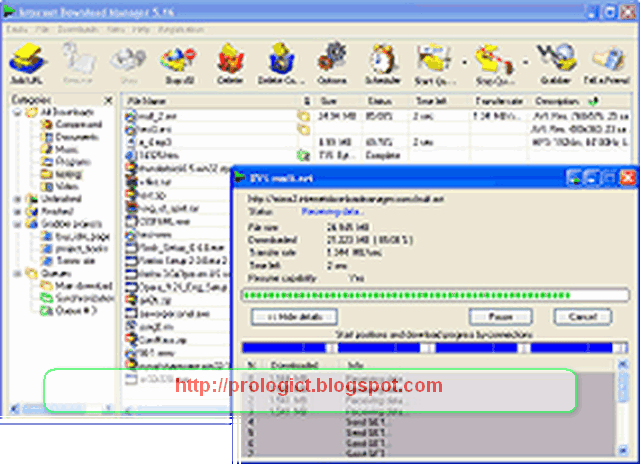Open the View menu

pos(116,30)
